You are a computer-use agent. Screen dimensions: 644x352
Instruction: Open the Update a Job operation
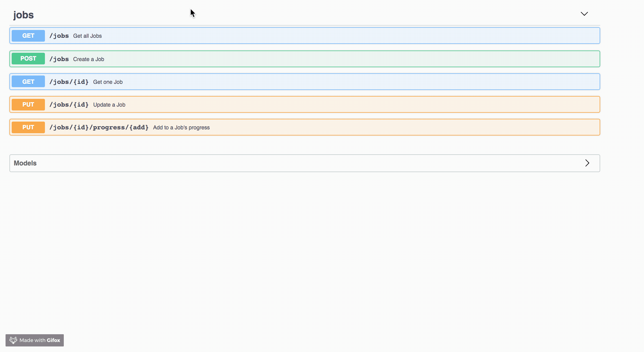109,105
